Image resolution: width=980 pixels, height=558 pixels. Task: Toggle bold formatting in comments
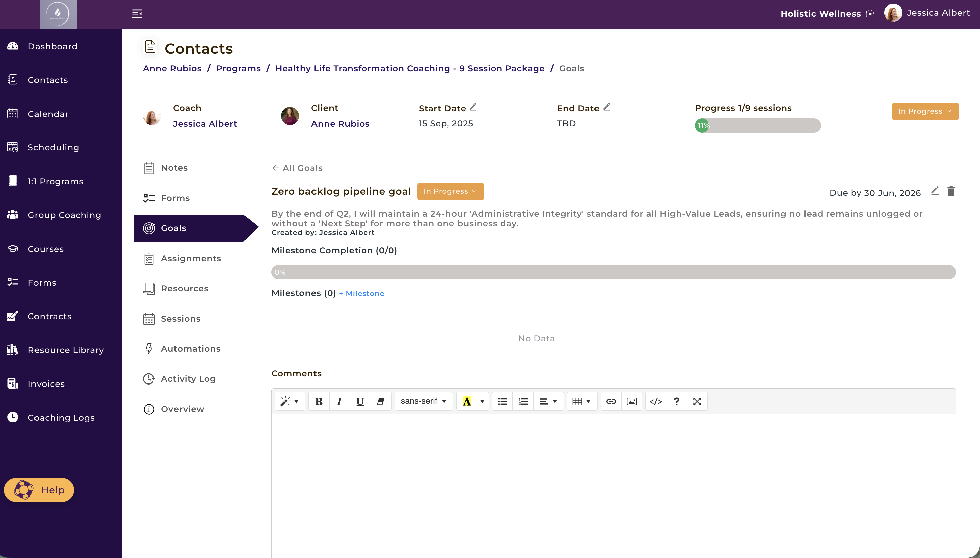tap(319, 401)
